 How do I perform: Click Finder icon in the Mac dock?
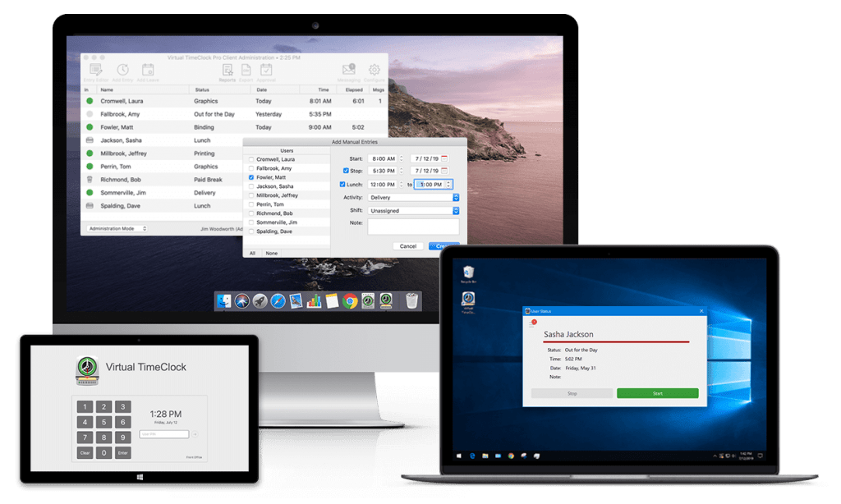point(223,301)
